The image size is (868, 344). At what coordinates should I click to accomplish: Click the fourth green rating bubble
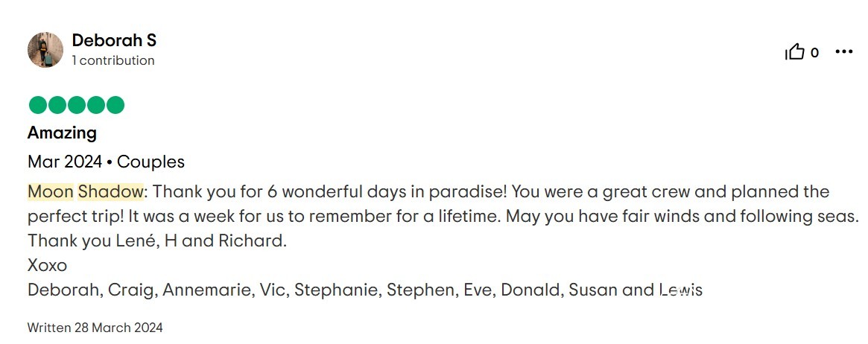96,105
